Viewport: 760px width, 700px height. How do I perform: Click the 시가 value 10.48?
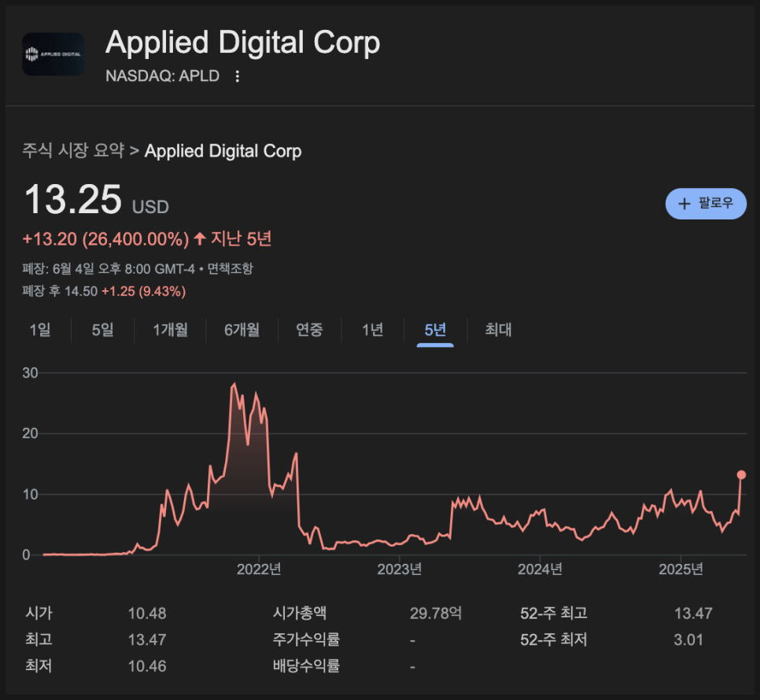147,613
